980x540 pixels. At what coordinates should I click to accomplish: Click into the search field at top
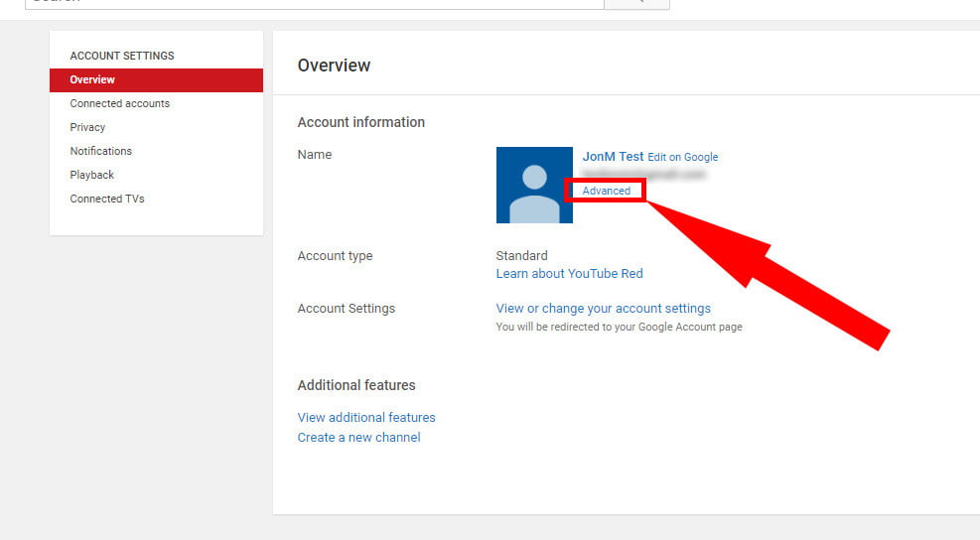pos(315,3)
